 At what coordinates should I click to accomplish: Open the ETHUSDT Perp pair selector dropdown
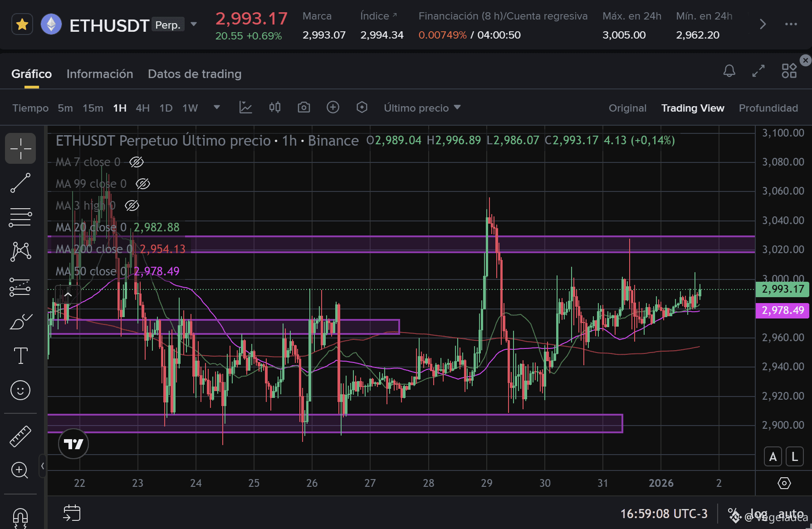pyautogui.click(x=194, y=24)
